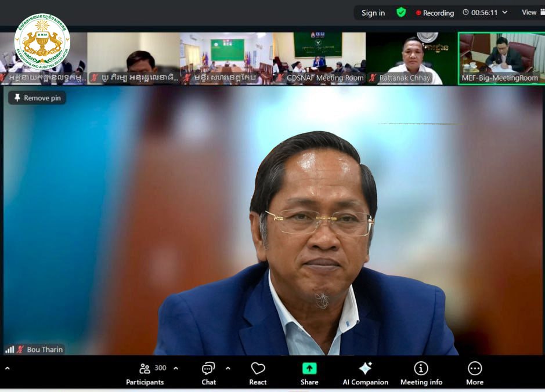Open the More options menu
Screen dimensions: 545x392
(474, 373)
